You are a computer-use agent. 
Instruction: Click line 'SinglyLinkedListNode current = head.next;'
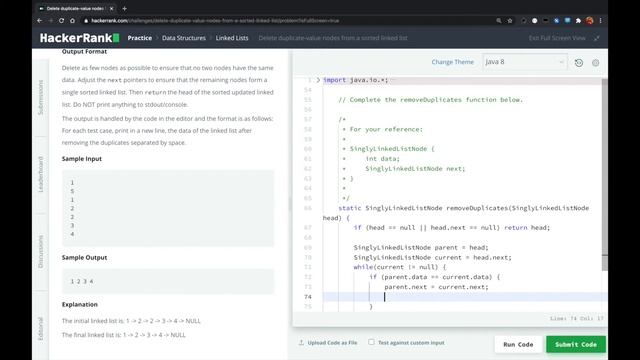pyautogui.click(x=432, y=258)
